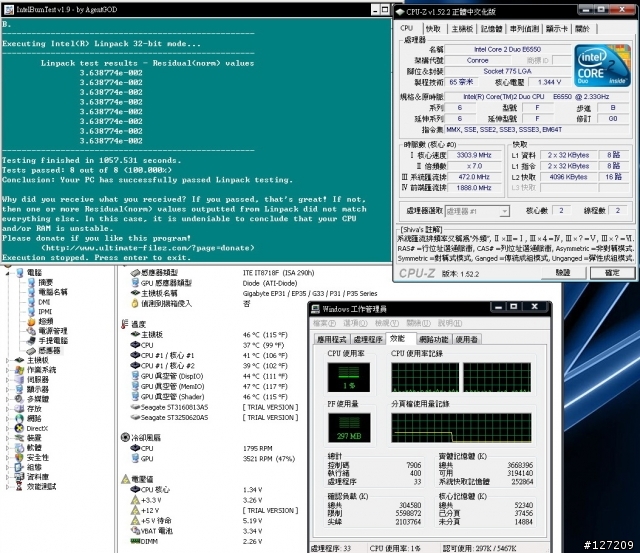Click the 多媒體 speaker icon
Image resolution: width=640 pixels, height=553 pixels.
coord(19,399)
